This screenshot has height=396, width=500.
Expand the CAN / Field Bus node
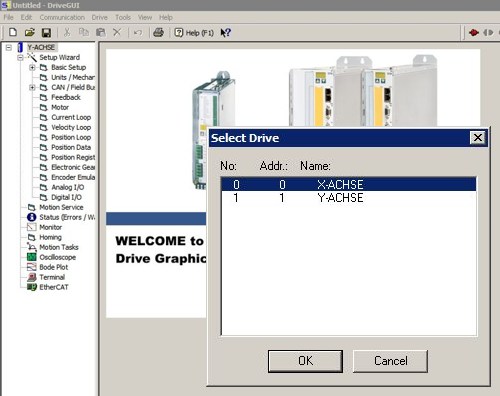pos(32,87)
